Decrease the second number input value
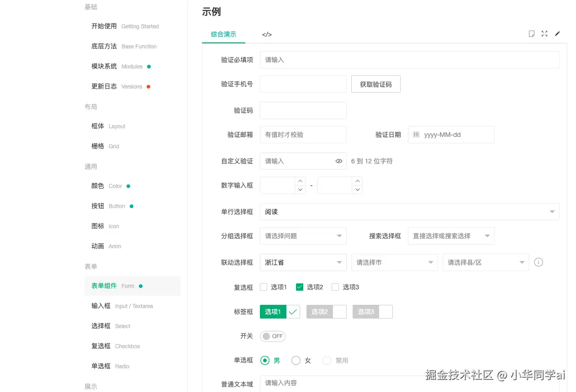 pos(357,189)
